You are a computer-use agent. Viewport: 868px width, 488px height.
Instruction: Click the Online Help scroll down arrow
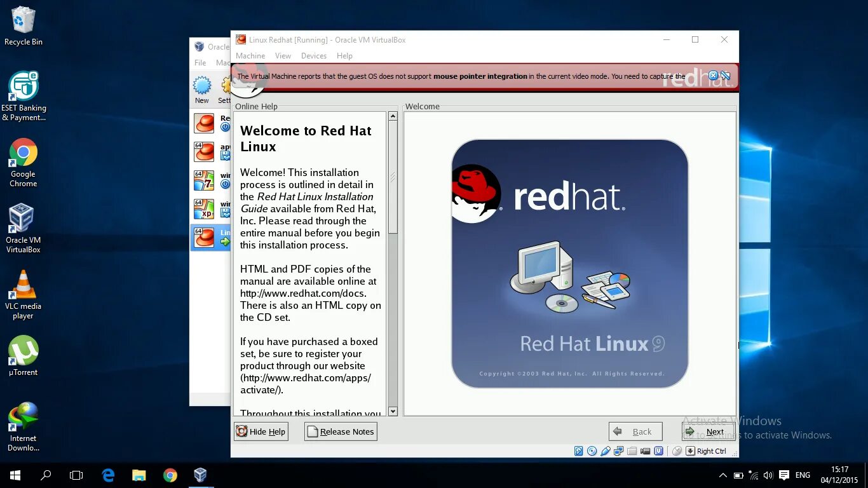pos(393,411)
